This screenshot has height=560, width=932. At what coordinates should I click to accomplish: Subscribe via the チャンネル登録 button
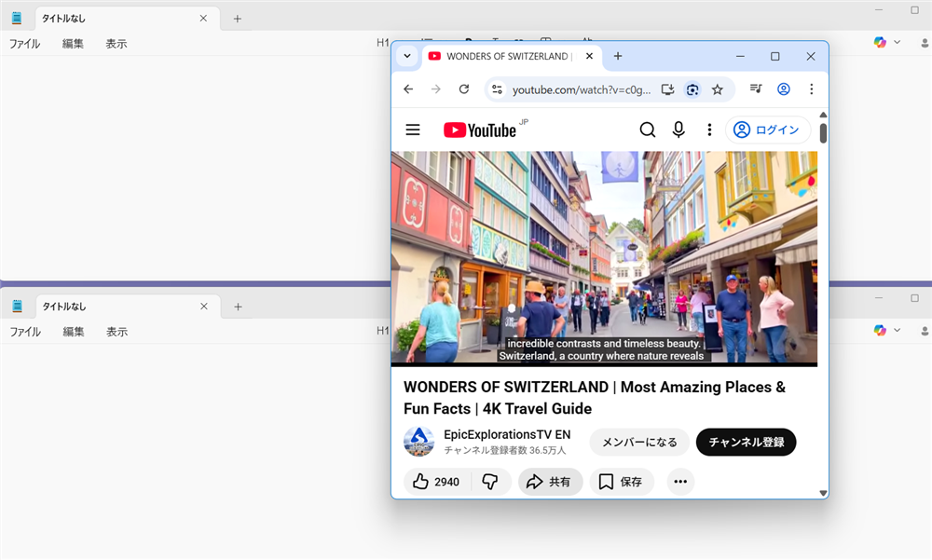pos(746,442)
